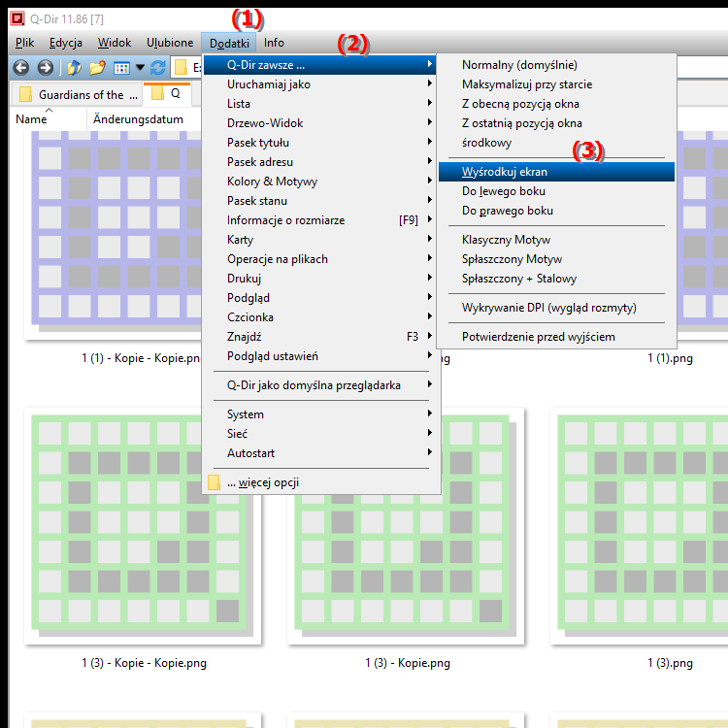Expand the Lista submenu

coord(319,104)
